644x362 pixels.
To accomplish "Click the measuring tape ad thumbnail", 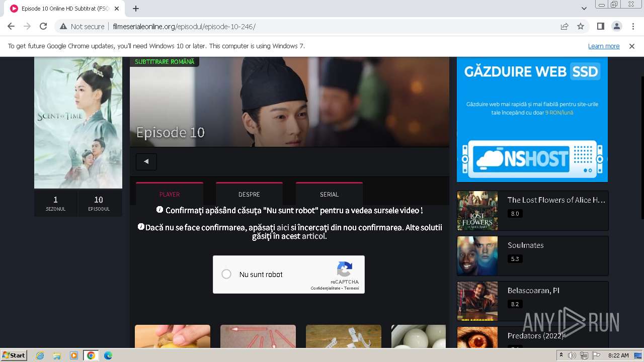I will (x=344, y=336).
